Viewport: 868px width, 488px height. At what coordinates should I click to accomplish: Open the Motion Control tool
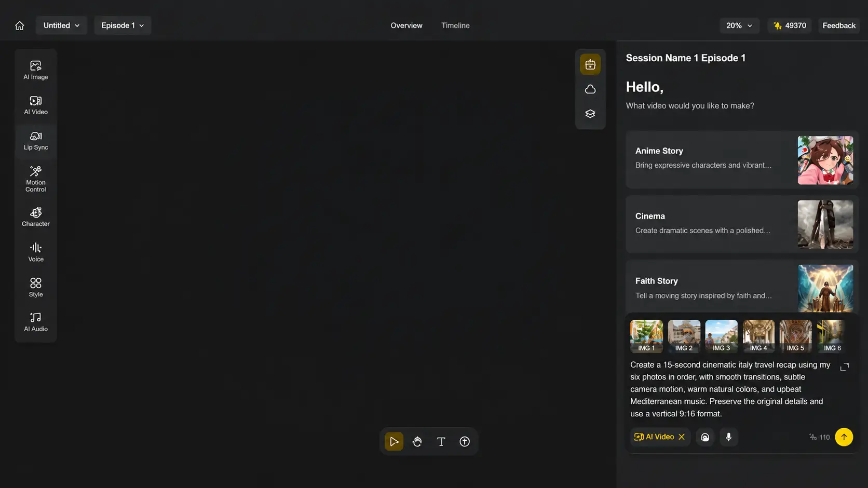point(36,179)
